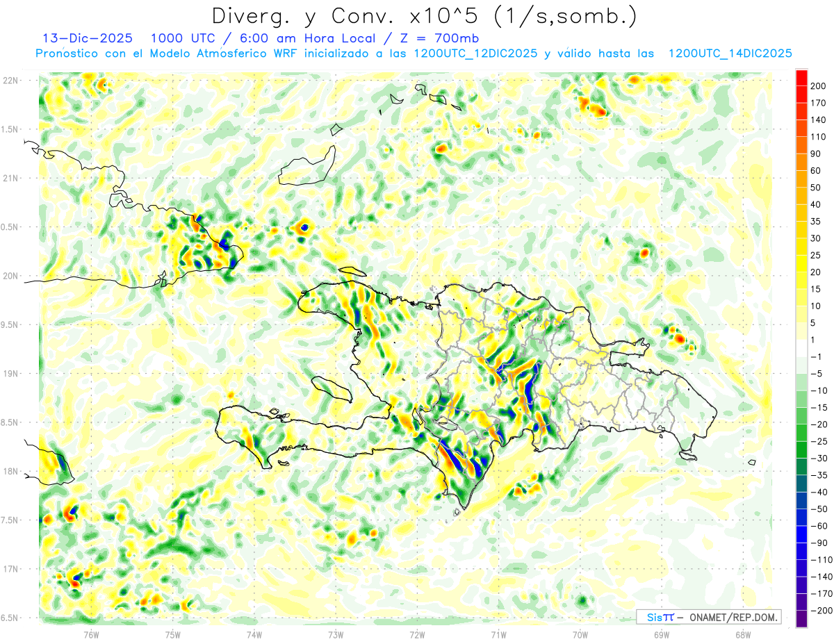Click the '7.5N' latitude label
The width and height of the screenshot is (834, 644).
(x=10, y=520)
